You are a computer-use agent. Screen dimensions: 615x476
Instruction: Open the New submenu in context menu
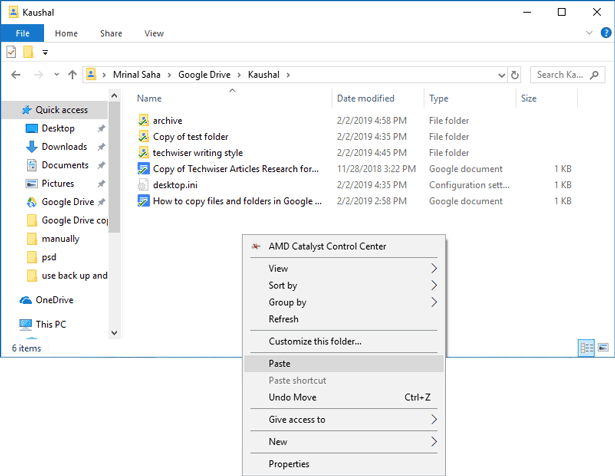344,442
